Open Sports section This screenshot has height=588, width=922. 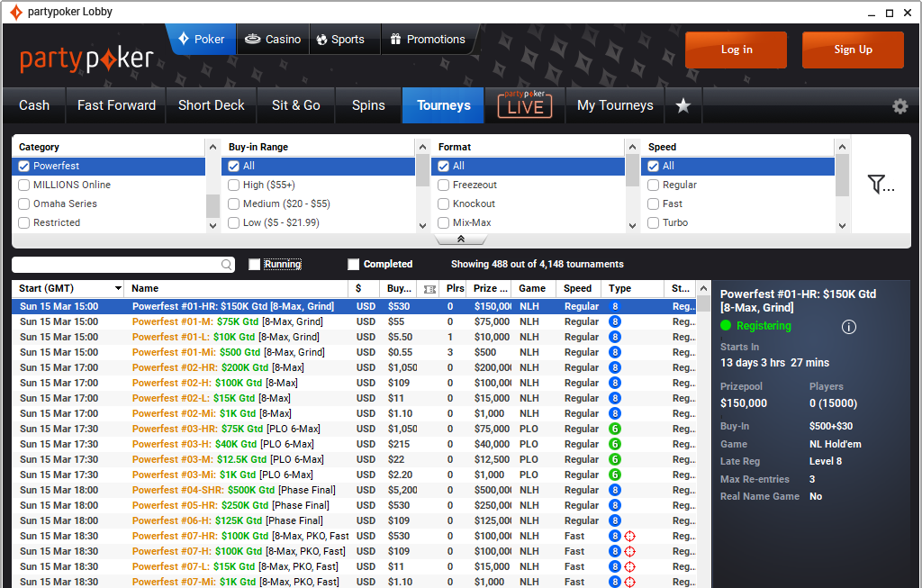[345, 40]
